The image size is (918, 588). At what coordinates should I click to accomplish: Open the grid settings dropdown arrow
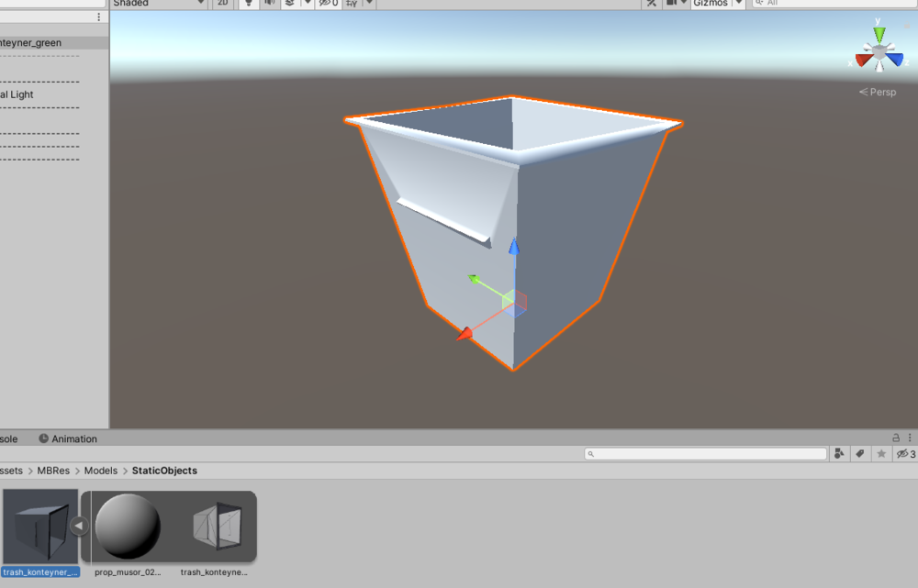tap(369, 3)
